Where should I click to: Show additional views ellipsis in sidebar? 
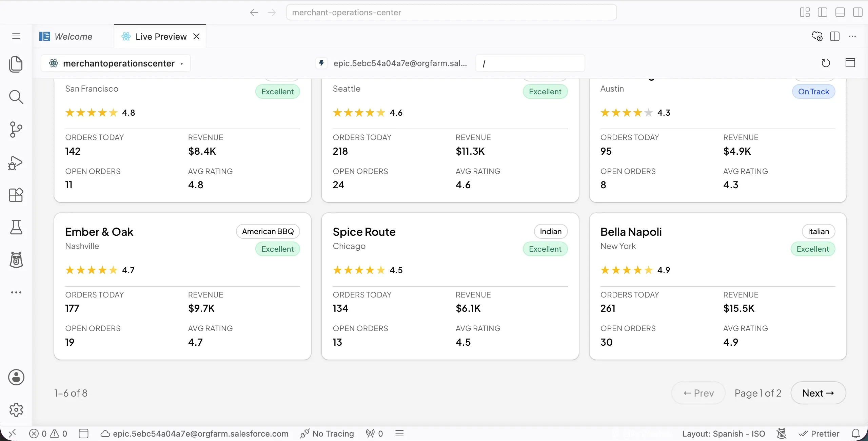pos(16,292)
